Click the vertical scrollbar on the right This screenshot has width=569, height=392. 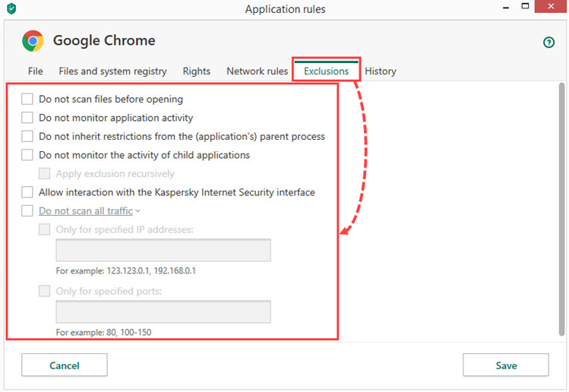tap(561, 210)
